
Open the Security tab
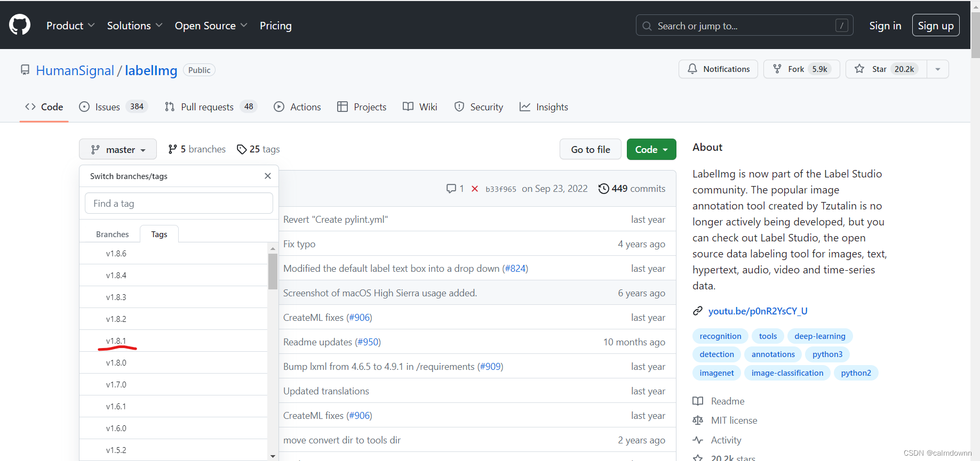[x=479, y=107]
